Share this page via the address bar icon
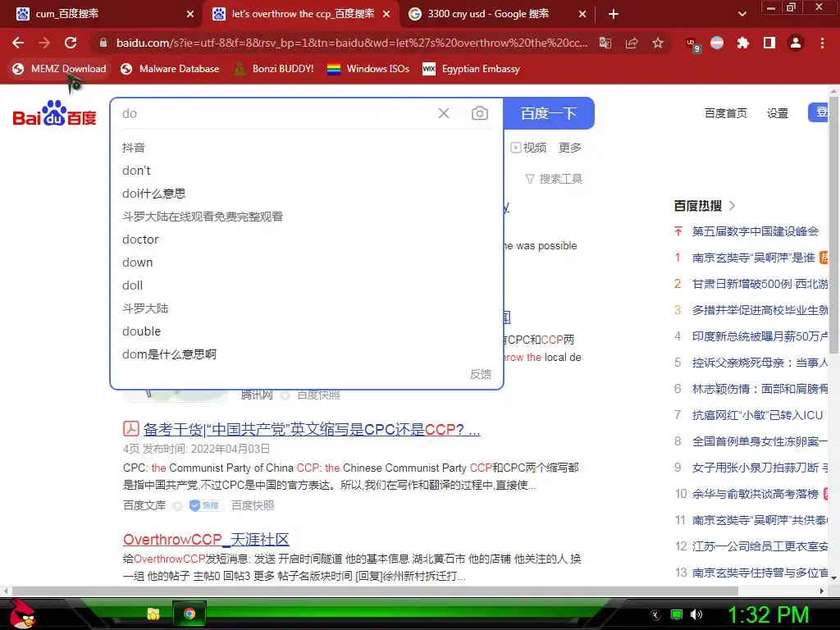 [x=632, y=43]
